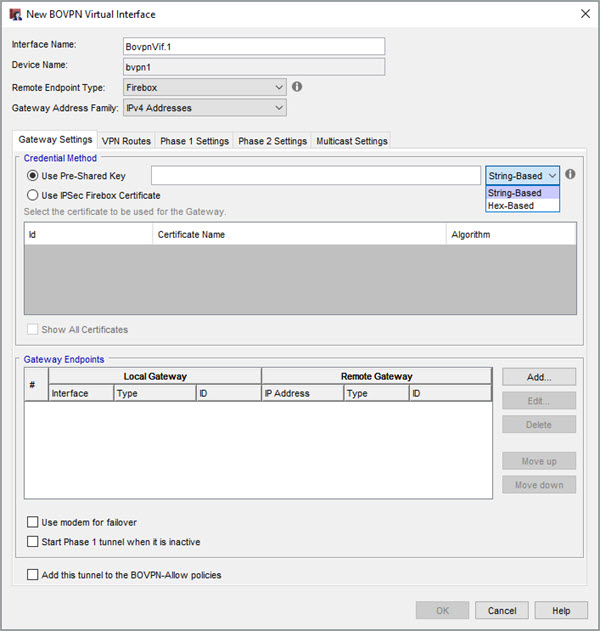Enable Use modem for failover
The image size is (600, 631).
tap(33, 522)
